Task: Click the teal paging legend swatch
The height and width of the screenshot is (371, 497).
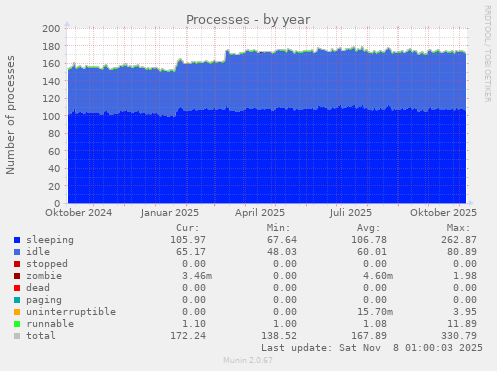Action: 17,300
